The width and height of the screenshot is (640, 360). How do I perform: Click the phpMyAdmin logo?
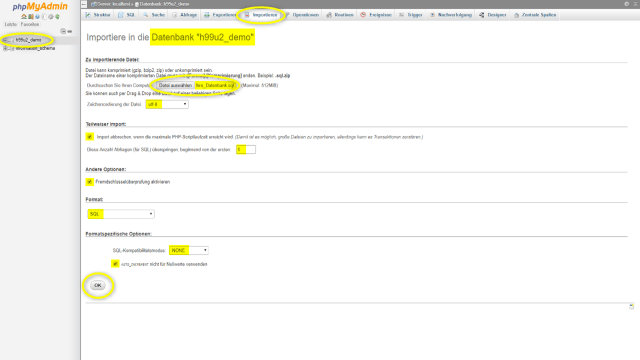click(40, 7)
